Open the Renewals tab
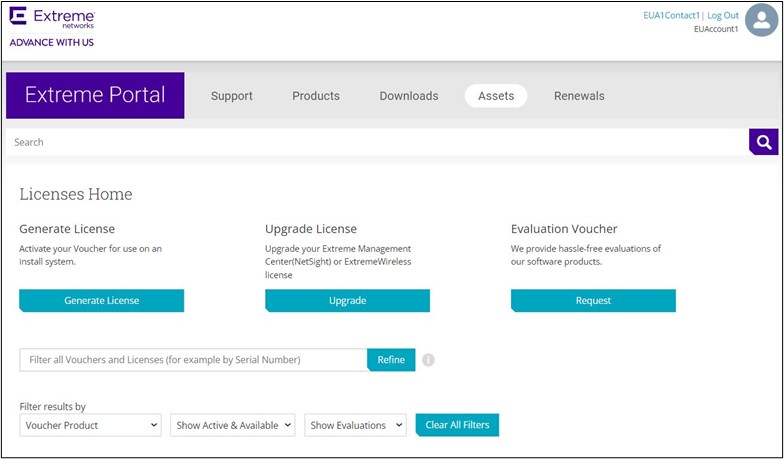 pyautogui.click(x=579, y=96)
